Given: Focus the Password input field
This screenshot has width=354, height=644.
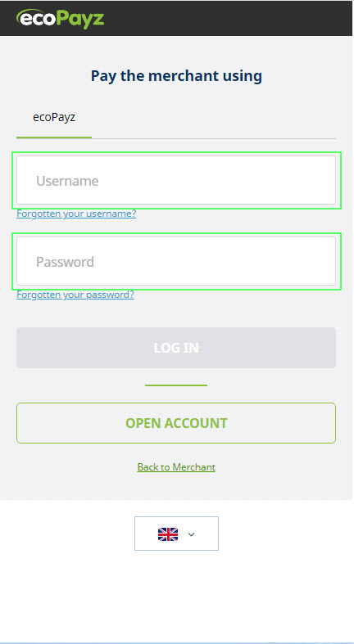Looking at the screenshot, I should click(x=176, y=261).
